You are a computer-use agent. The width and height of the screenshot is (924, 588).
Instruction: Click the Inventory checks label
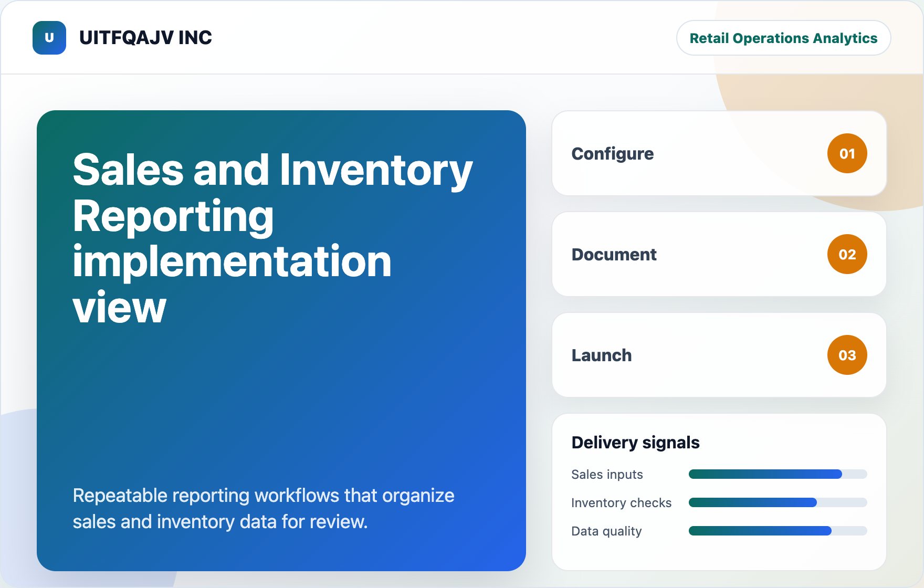point(621,502)
